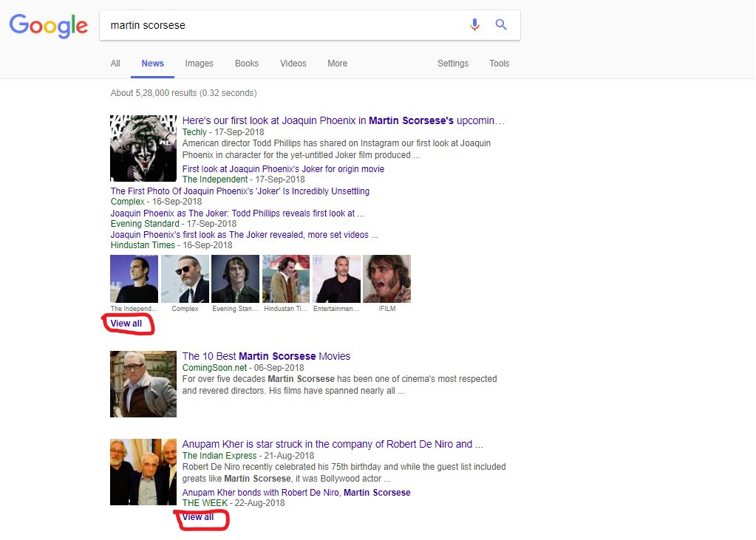The height and width of the screenshot is (540, 756).
Task: Open the Joker artwork thumbnail
Action: [143, 148]
